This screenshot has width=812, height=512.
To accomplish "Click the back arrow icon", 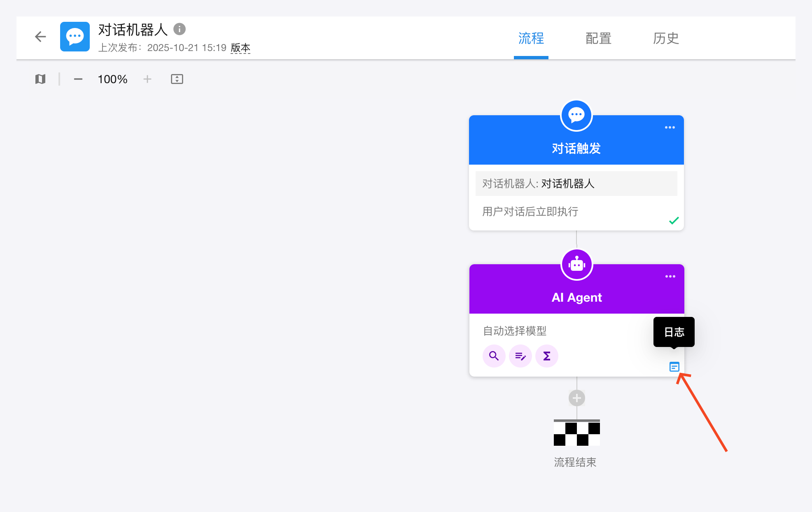I will 40,37.
